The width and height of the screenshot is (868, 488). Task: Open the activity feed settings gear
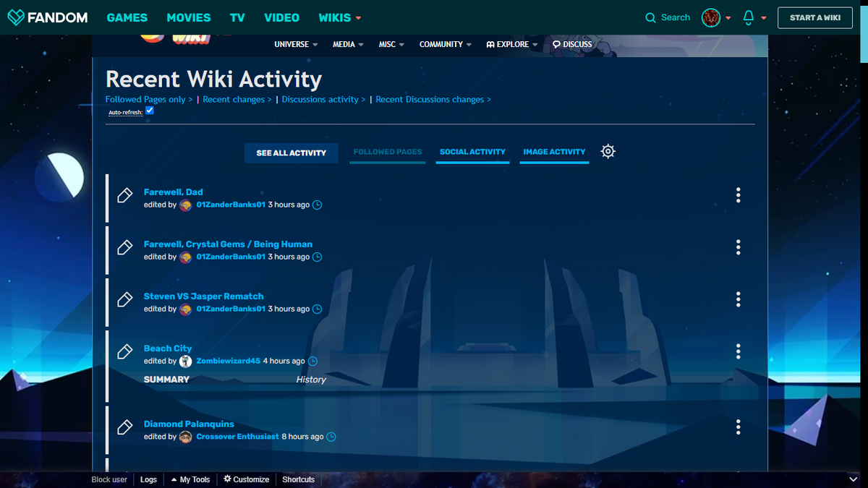click(608, 151)
